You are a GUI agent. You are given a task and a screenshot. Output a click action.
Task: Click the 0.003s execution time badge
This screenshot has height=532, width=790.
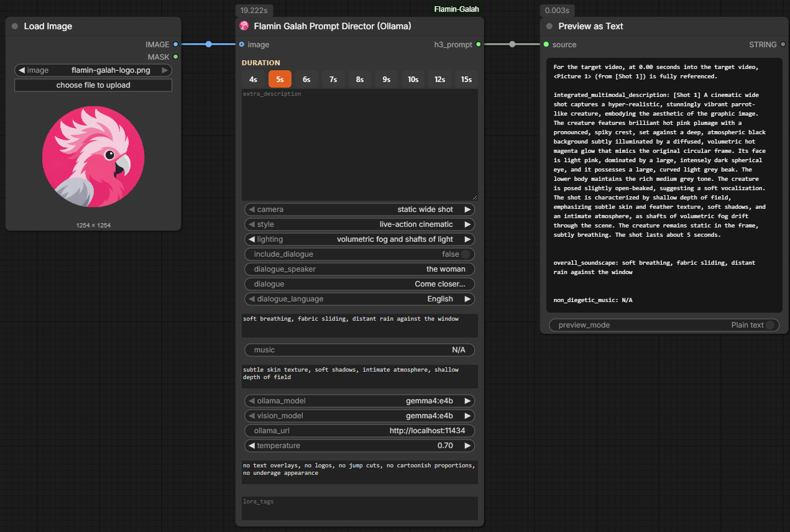click(557, 11)
